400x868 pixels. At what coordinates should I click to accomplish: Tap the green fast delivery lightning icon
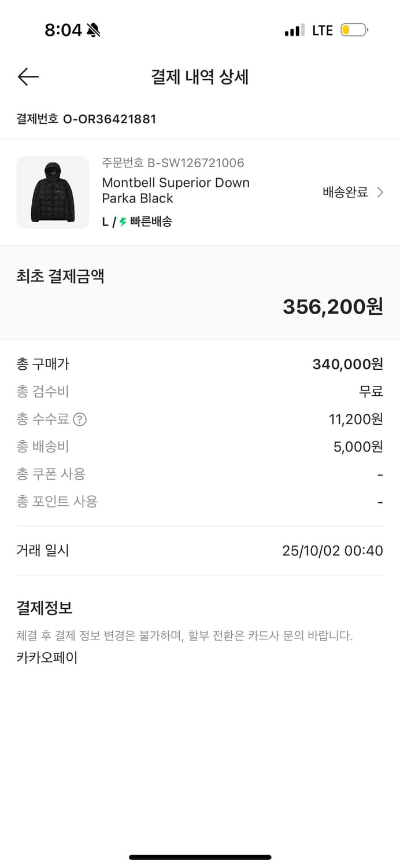pos(123,222)
